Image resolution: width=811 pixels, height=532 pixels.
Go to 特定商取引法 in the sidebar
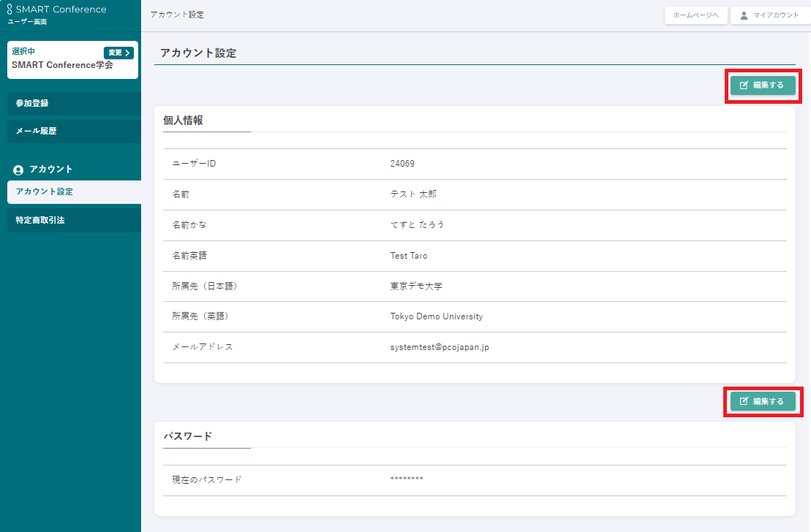pos(73,220)
